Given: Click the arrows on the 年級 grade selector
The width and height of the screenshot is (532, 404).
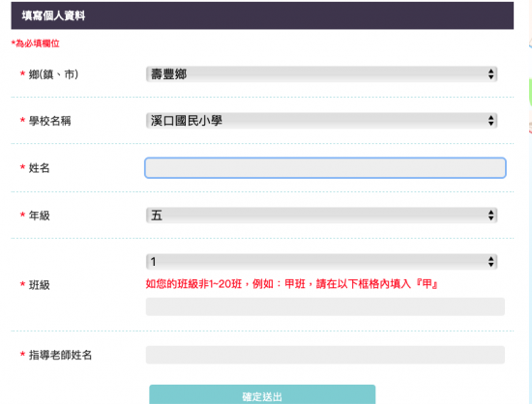Looking at the screenshot, I should tap(490, 216).
